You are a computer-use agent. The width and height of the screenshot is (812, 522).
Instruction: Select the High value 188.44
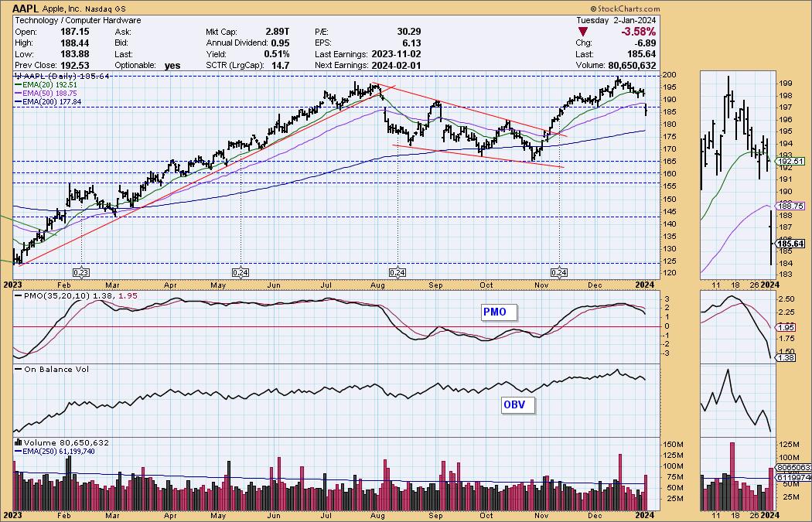pos(75,43)
